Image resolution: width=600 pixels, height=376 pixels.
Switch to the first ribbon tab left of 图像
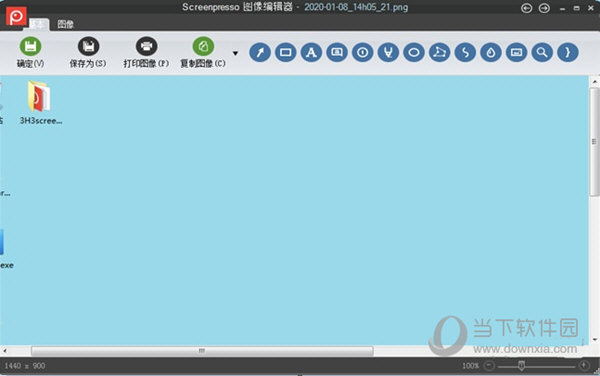[x=39, y=25]
